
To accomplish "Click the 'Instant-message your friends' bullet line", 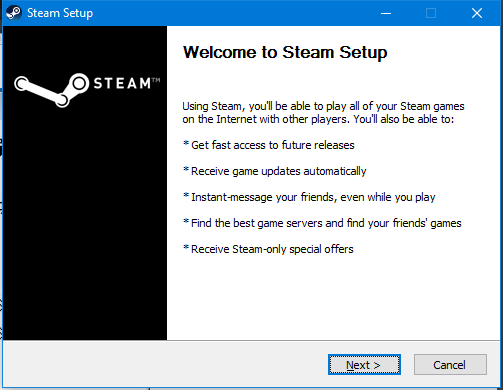I will [309, 197].
